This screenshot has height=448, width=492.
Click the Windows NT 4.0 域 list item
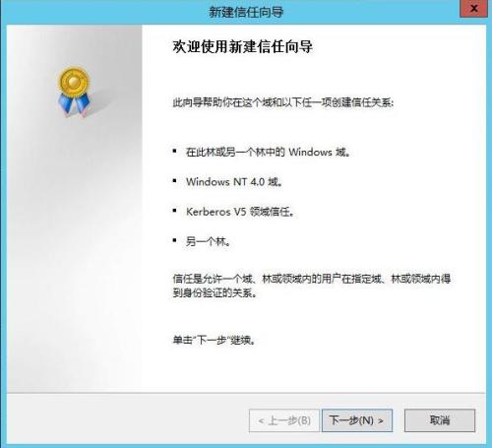234,181
